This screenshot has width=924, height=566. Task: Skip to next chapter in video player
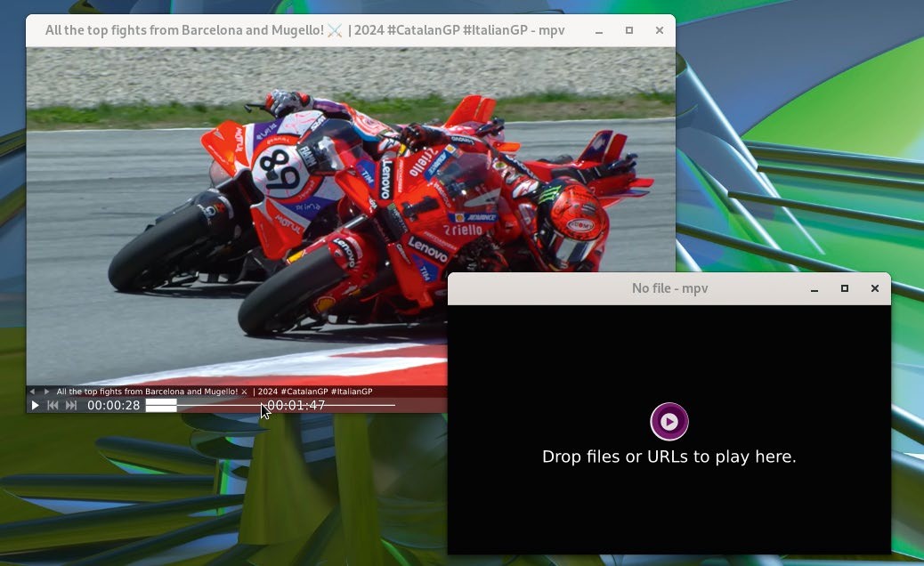coord(71,405)
